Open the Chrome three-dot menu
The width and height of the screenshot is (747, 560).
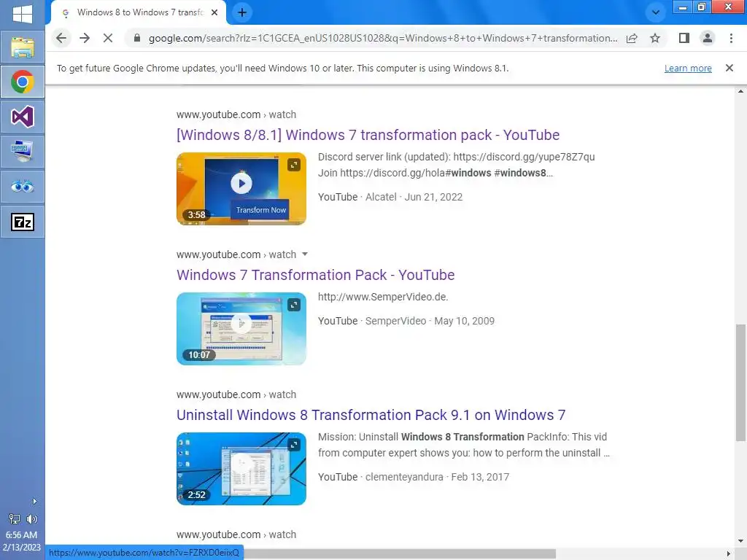click(x=731, y=38)
